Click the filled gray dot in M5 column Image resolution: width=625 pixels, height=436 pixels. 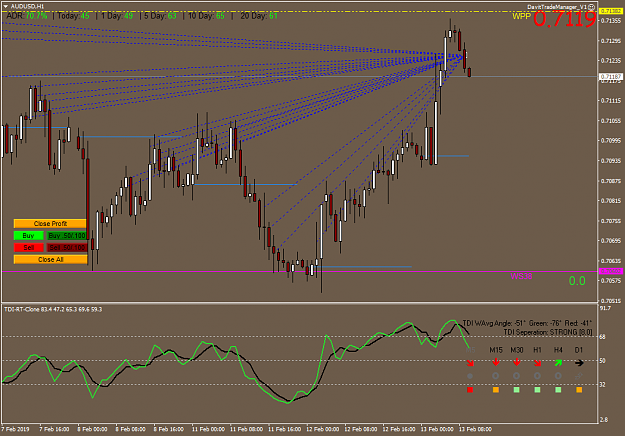point(470,376)
